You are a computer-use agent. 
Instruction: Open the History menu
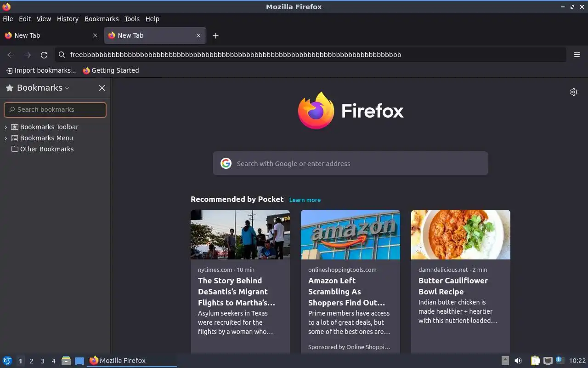tap(68, 19)
